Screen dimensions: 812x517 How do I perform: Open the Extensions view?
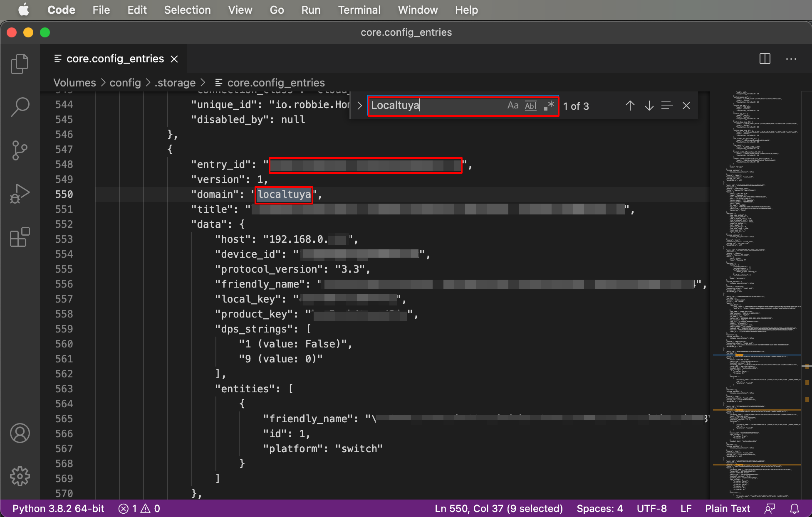click(x=20, y=237)
